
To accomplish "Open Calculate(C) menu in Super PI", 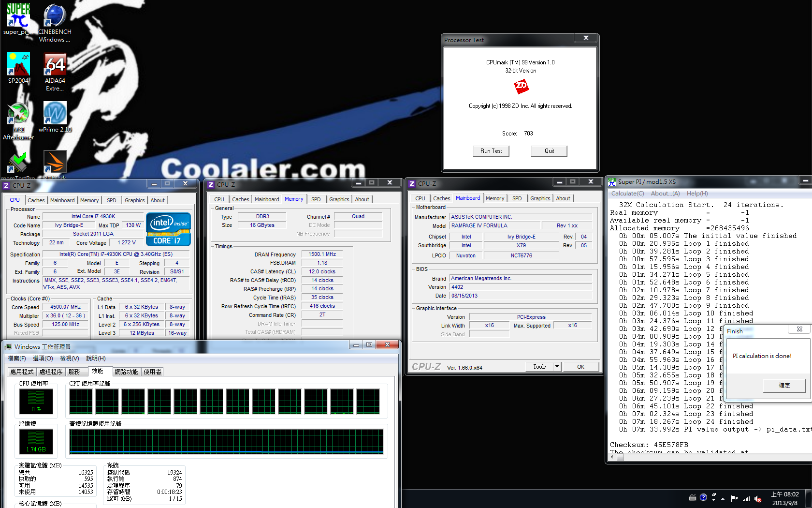I will 627,194.
